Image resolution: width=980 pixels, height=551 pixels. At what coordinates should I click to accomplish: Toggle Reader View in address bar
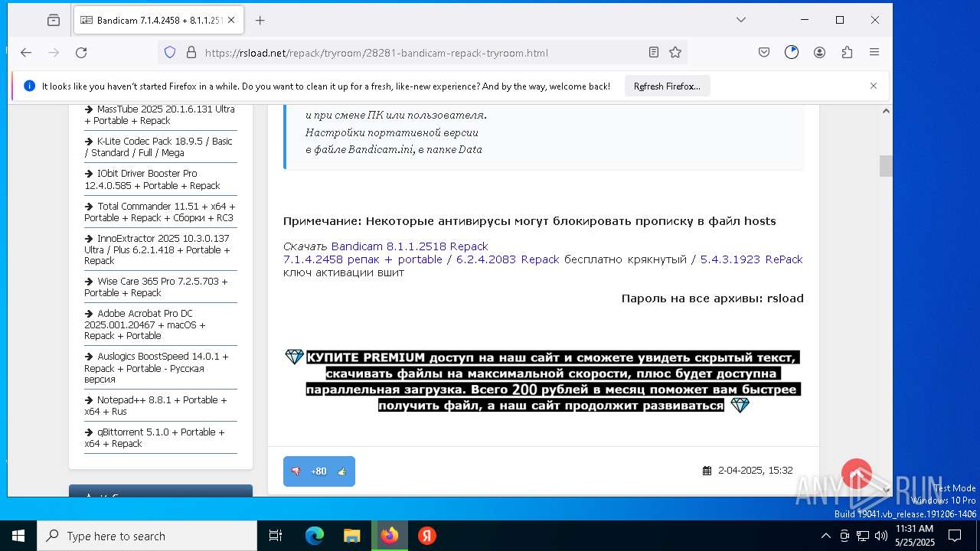pos(653,53)
